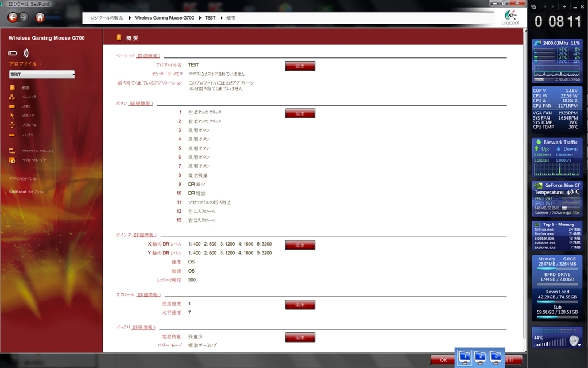588x368 pixels.
Task: Click プロファイルの切り替え entry on row 11
Action: [x=209, y=202]
